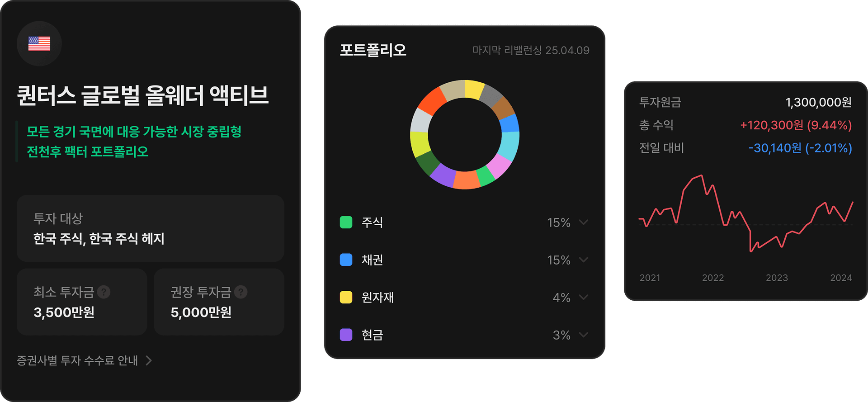
Task: Select the 최소 투자금 3,500만원 card
Action: click(82, 302)
